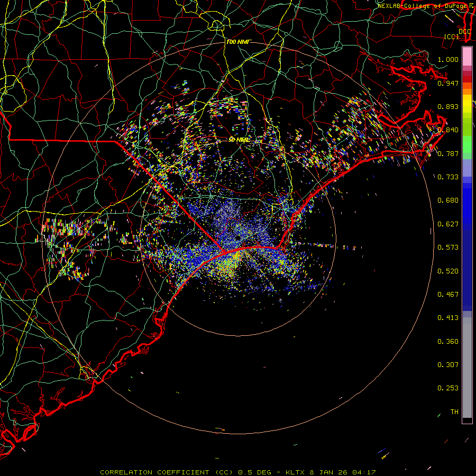The image size is (476, 476).
Task: Select the 0.787 legend value
Action: (x=448, y=153)
